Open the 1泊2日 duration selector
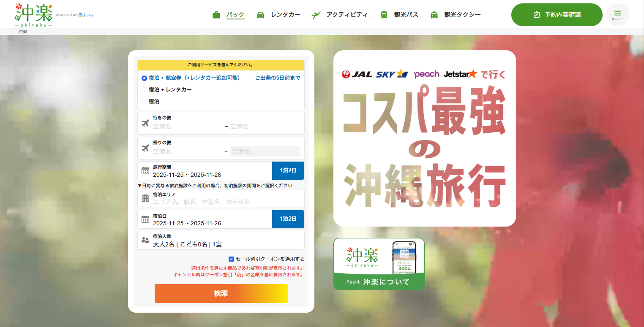The height and width of the screenshot is (327, 644). [288, 170]
